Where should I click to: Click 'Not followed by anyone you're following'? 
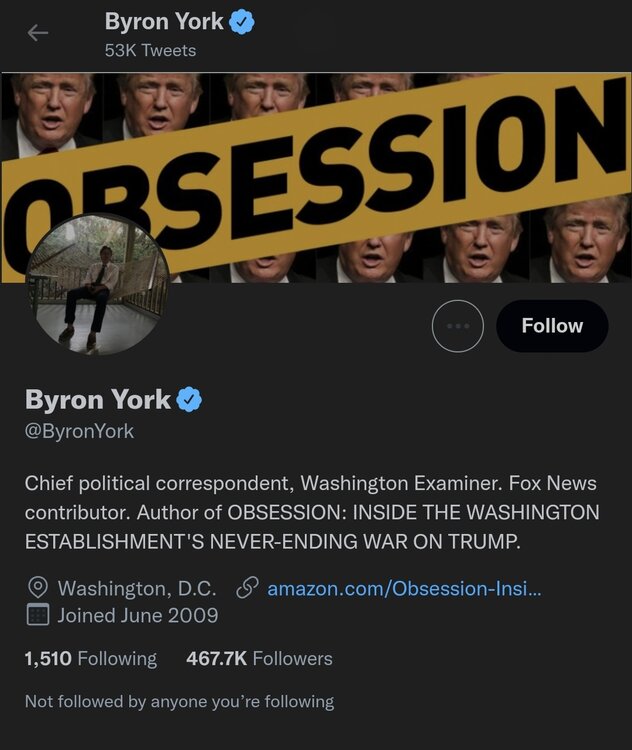tap(179, 702)
